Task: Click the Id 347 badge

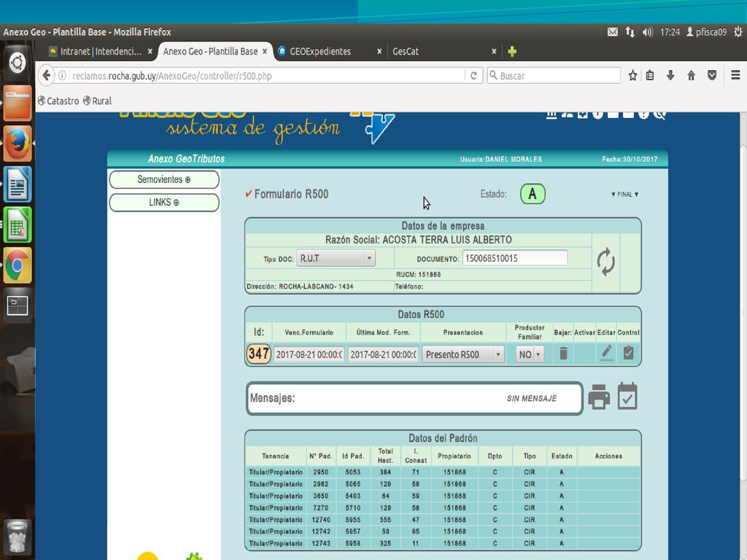Action: pyautogui.click(x=259, y=354)
